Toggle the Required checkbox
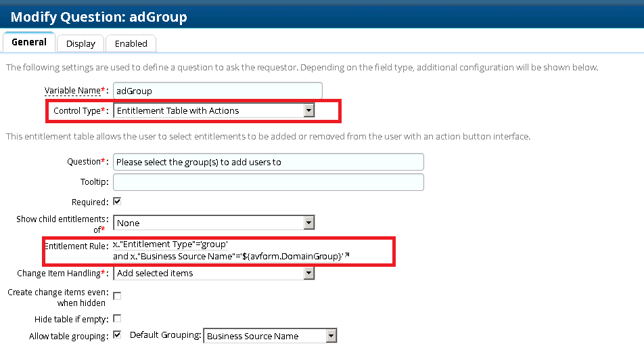Image resolution: width=644 pixels, height=346 pixels. (117, 202)
